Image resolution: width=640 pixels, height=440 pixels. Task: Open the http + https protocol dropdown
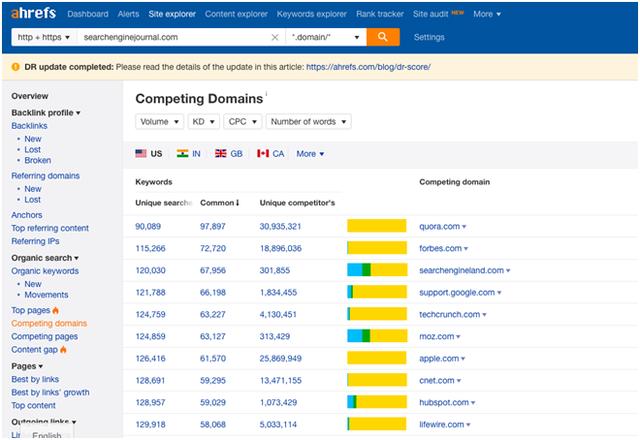pyautogui.click(x=44, y=37)
